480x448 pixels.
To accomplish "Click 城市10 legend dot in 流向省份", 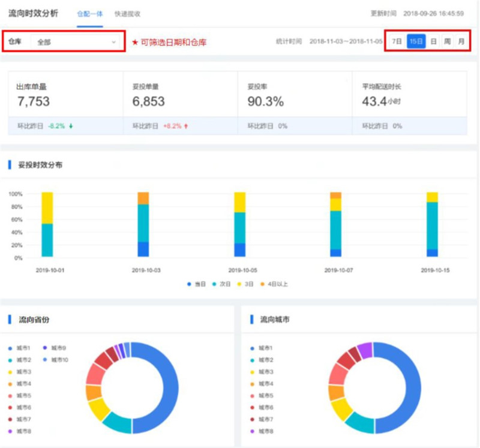I will point(44,359).
